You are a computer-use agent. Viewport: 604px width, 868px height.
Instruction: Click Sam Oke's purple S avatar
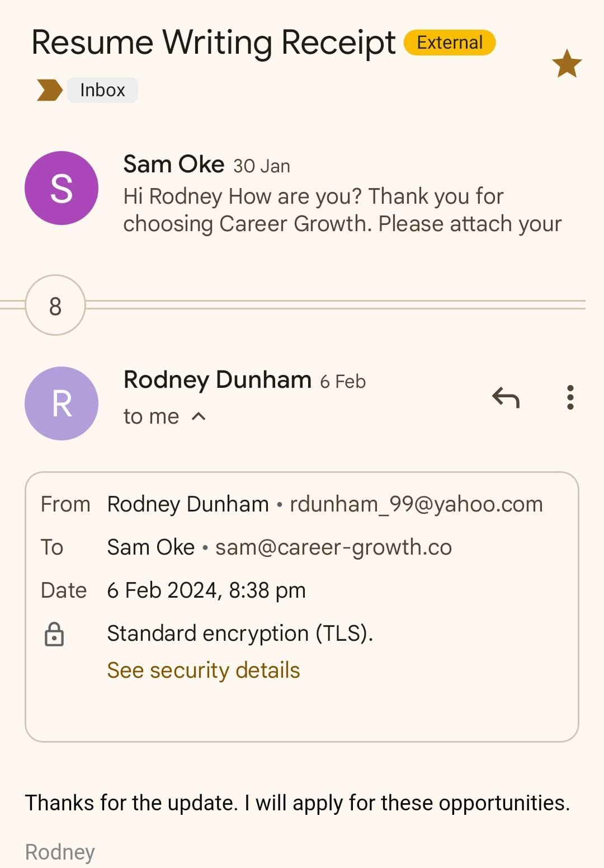point(62,188)
